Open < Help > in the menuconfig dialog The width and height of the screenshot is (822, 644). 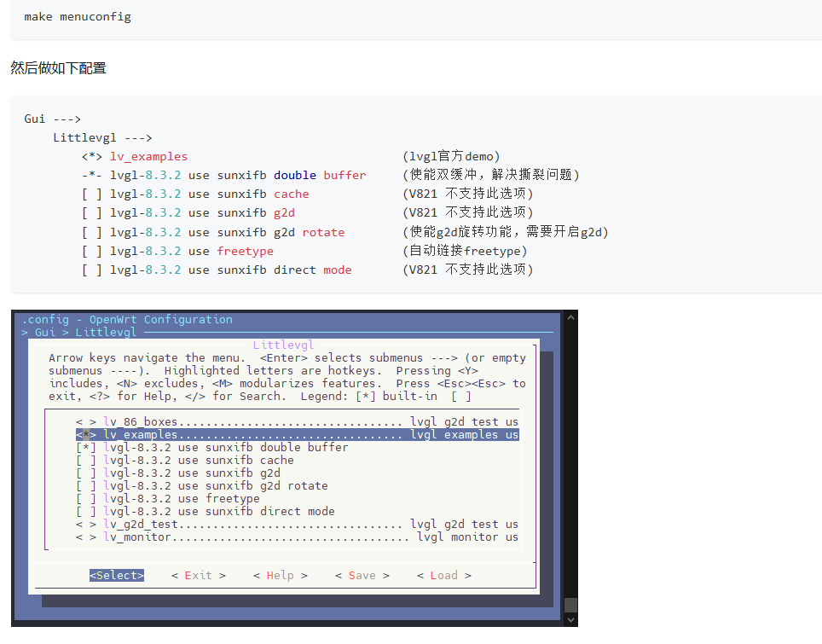(280, 575)
